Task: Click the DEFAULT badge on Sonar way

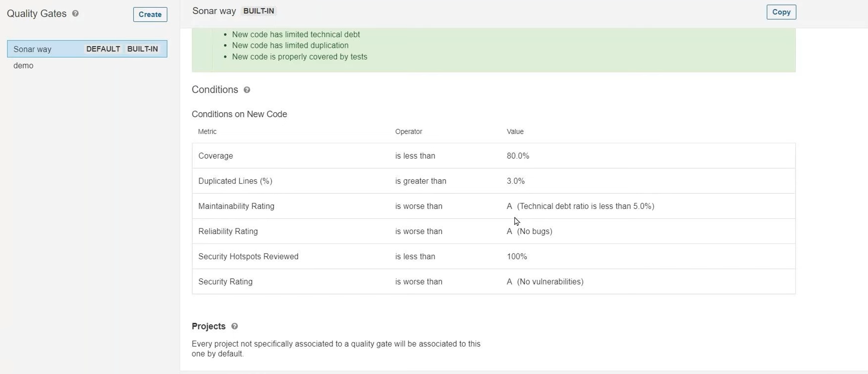Action: tap(103, 49)
